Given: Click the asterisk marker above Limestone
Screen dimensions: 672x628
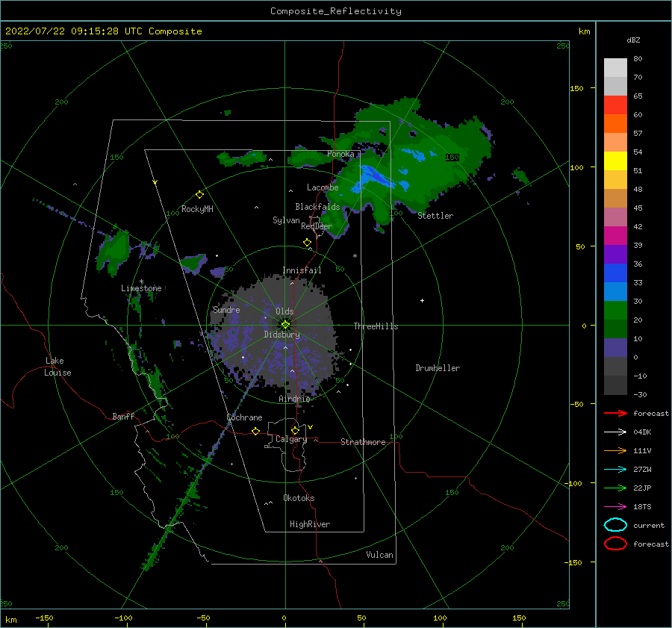Looking at the screenshot, I should click(141, 282).
